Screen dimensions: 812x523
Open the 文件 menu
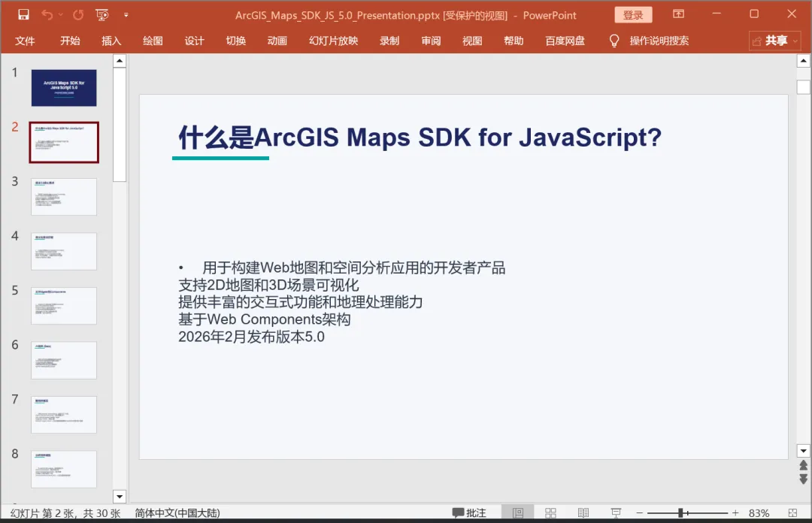[x=25, y=41]
